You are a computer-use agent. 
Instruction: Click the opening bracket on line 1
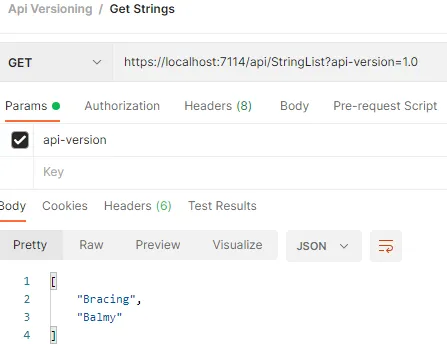(x=53, y=282)
